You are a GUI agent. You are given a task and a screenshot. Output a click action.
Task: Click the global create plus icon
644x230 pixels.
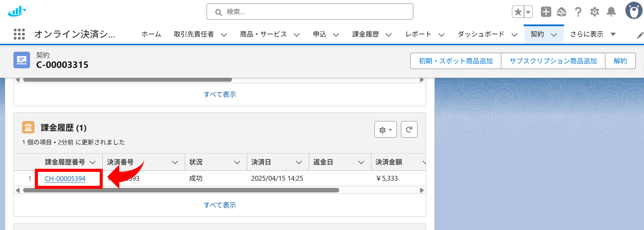pyautogui.click(x=546, y=12)
